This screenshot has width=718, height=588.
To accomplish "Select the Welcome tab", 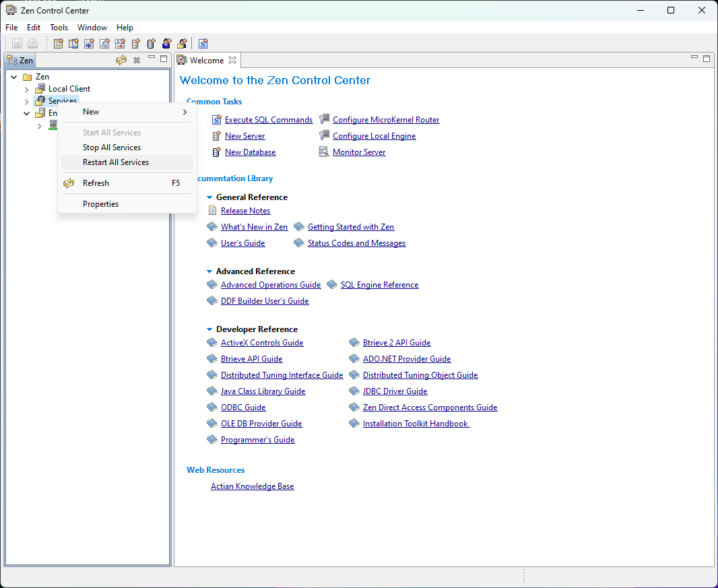I will click(x=207, y=60).
